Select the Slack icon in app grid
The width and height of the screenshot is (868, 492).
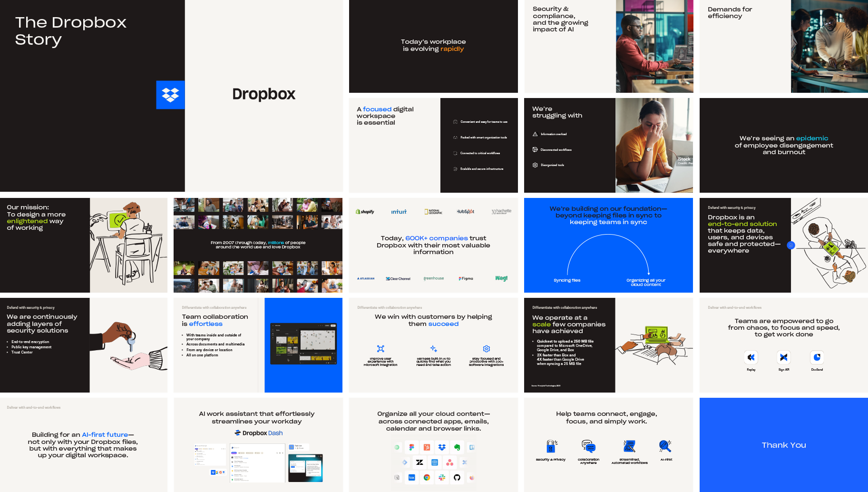point(442,477)
